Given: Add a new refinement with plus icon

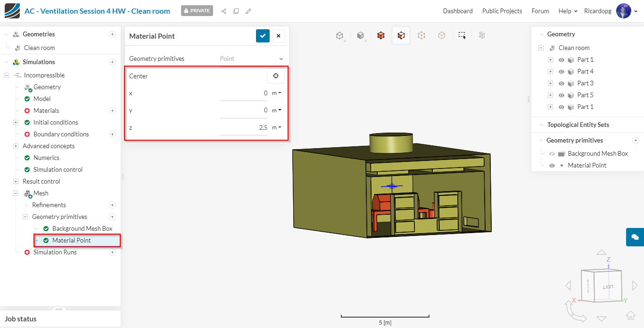Looking at the screenshot, I should click(112, 205).
